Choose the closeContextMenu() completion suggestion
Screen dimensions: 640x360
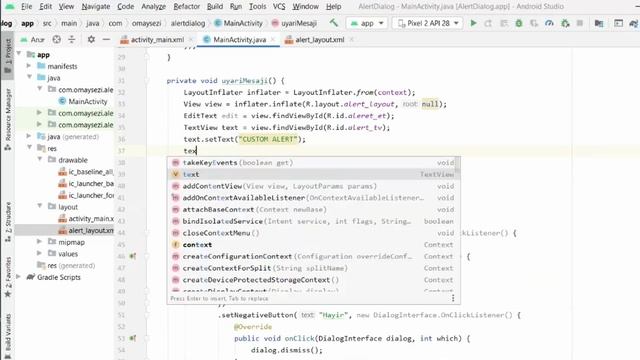click(313, 233)
